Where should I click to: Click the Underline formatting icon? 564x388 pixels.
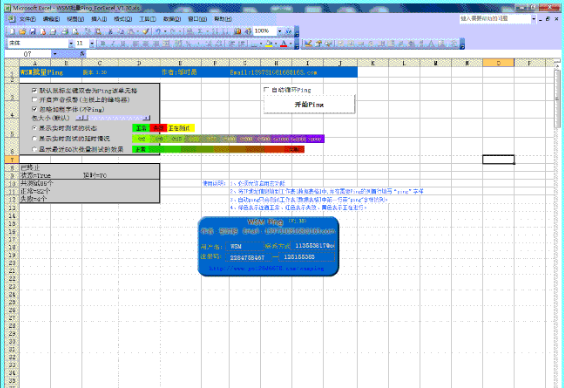click(x=123, y=44)
